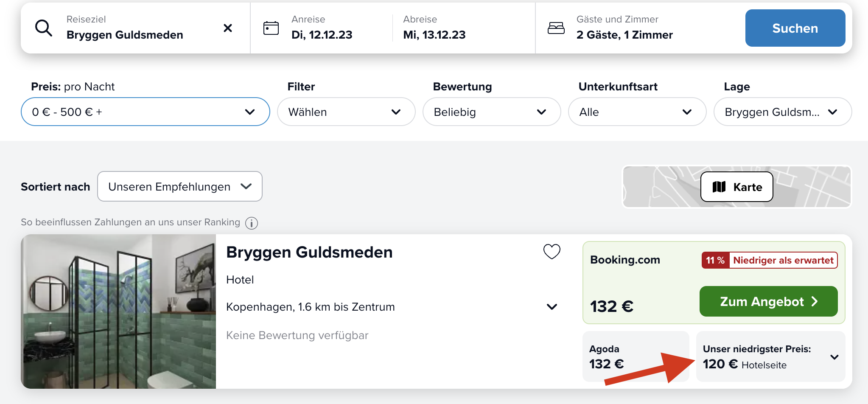
Task: Change sorting from Unseren Empfehlungen
Action: [180, 186]
